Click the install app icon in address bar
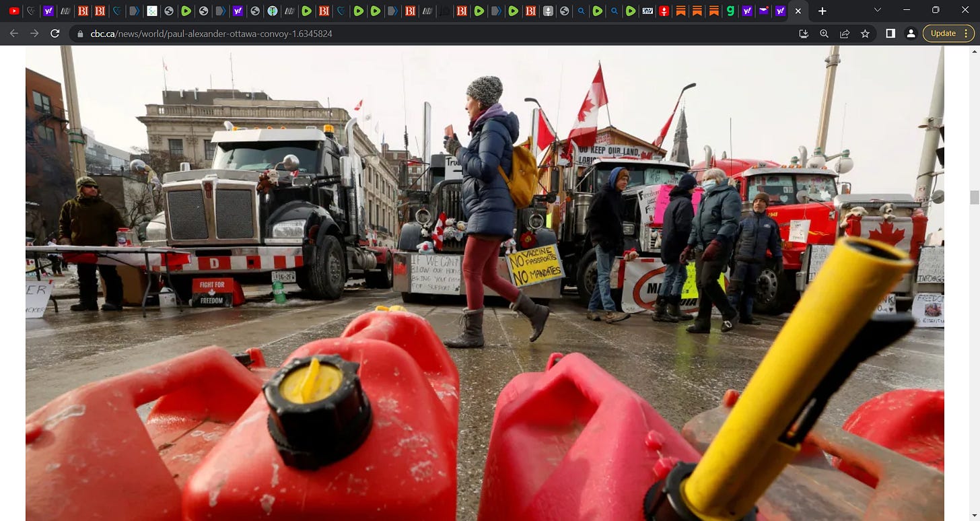This screenshot has width=980, height=521. point(803,34)
